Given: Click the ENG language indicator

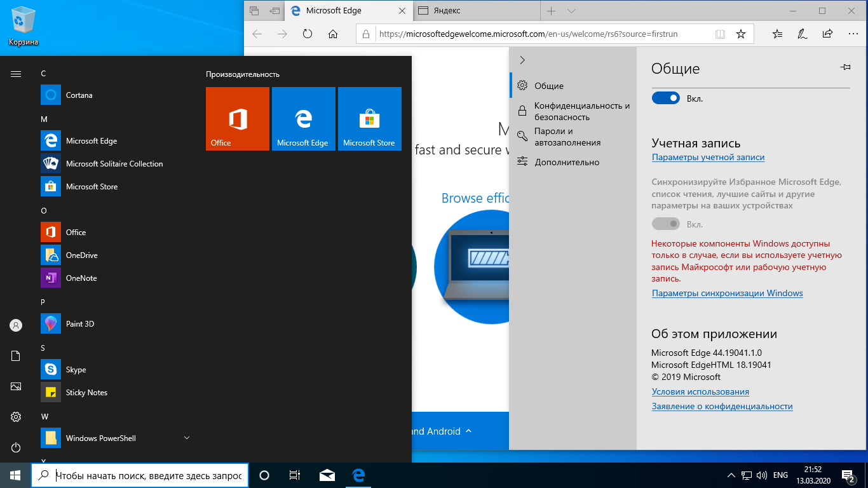Looking at the screenshot, I should [x=780, y=475].
